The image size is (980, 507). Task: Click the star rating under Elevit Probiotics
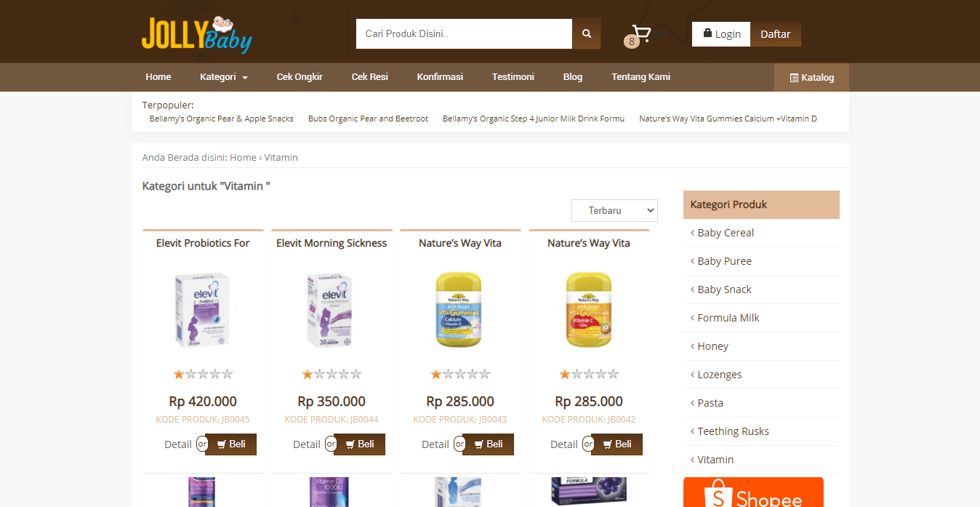point(203,374)
